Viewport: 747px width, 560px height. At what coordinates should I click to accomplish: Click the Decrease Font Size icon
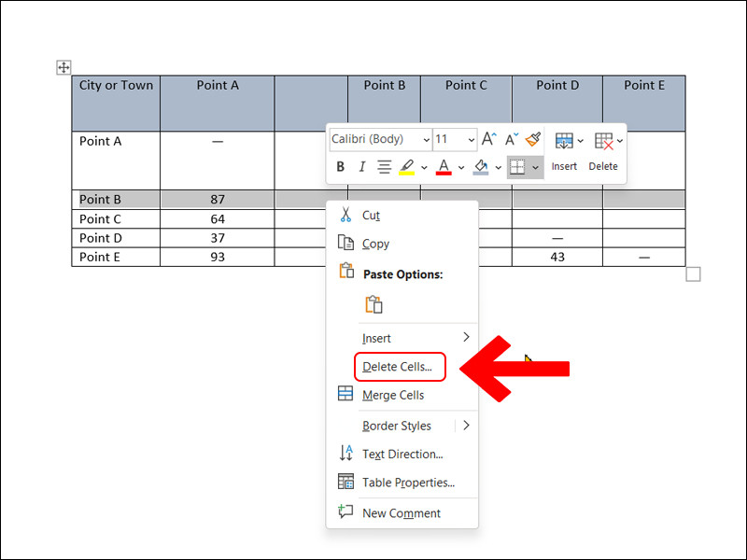pos(510,139)
